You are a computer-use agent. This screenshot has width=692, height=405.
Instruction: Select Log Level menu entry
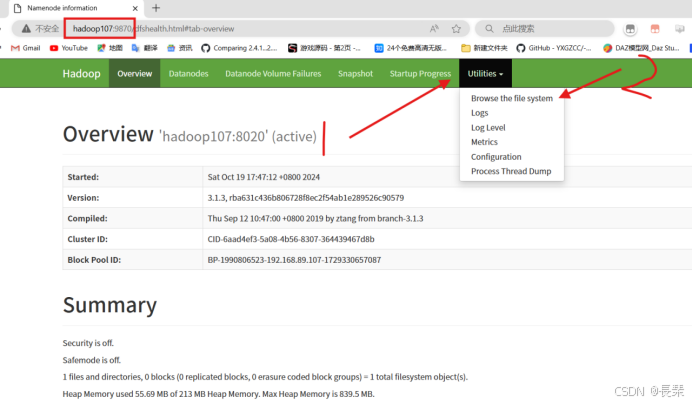[488, 128]
